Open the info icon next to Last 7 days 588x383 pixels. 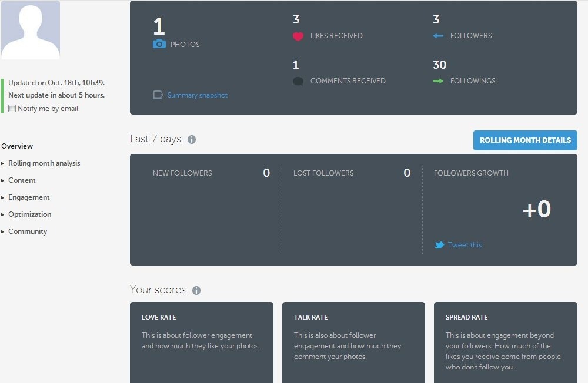pos(192,139)
